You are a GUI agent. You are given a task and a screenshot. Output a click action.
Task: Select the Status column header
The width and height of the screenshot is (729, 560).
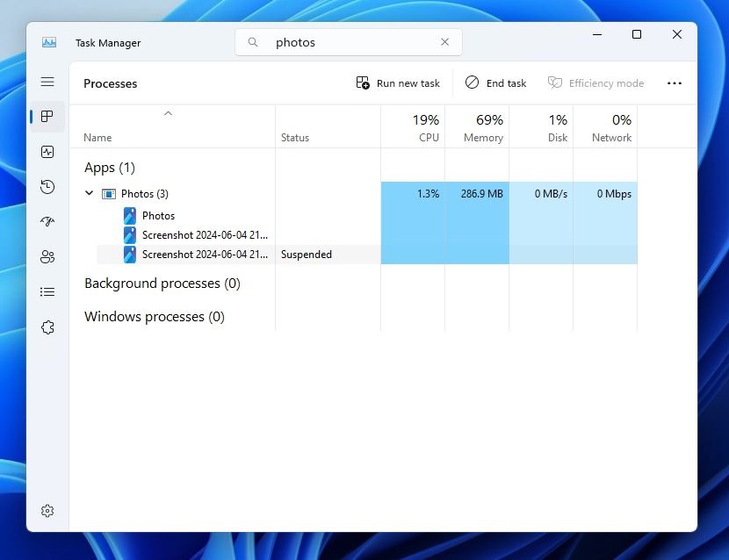[294, 137]
